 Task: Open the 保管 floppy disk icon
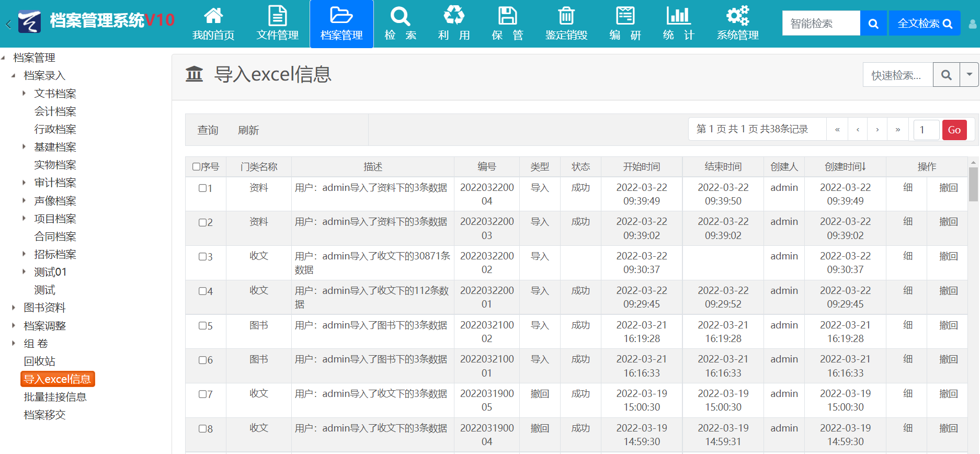pyautogui.click(x=507, y=16)
